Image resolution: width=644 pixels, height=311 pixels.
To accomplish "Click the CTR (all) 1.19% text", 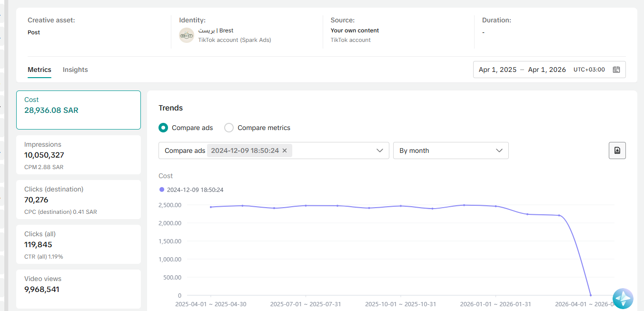I will pos(44,257).
